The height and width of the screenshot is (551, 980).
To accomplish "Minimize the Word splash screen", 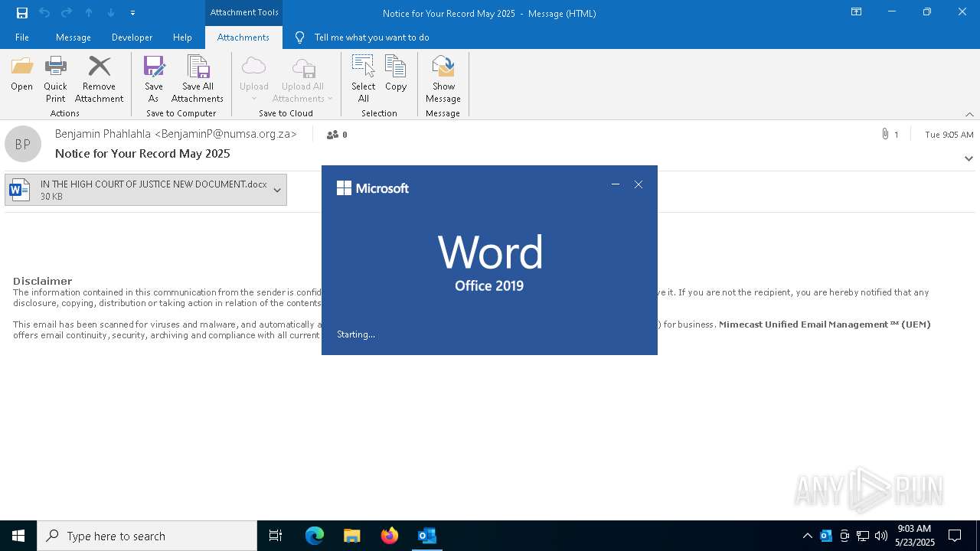I will (x=615, y=184).
